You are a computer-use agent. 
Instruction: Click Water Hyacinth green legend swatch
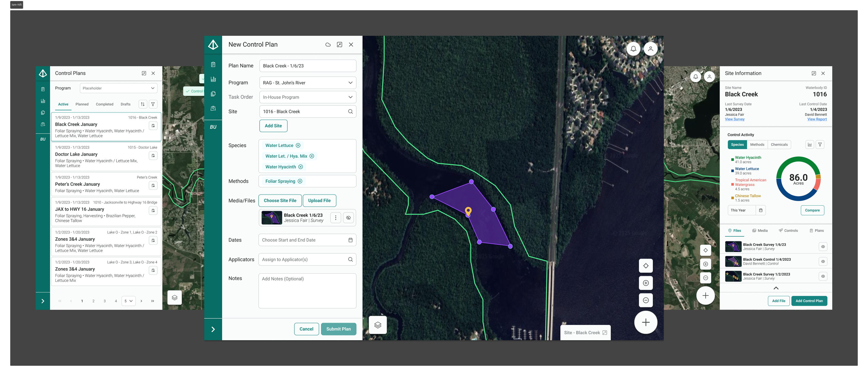click(x=732, y=160)
